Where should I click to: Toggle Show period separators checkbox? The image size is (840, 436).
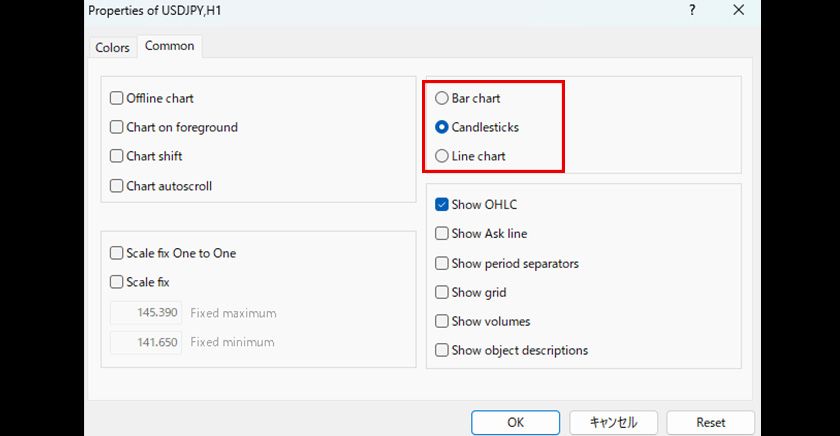pos(442,264)
